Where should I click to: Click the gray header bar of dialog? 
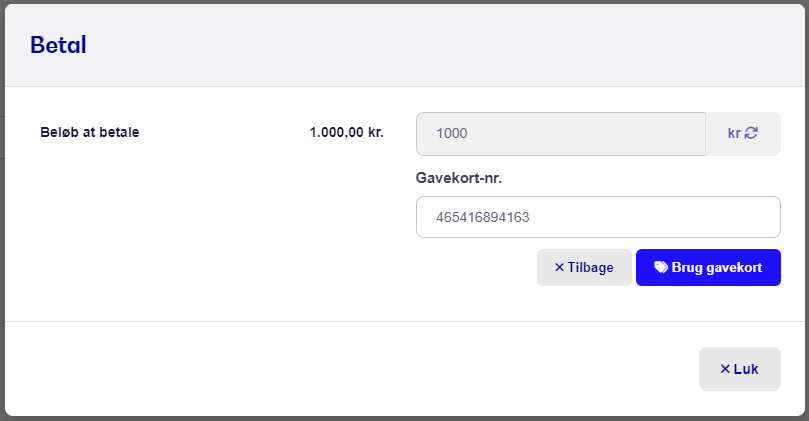tap(404, 45)
